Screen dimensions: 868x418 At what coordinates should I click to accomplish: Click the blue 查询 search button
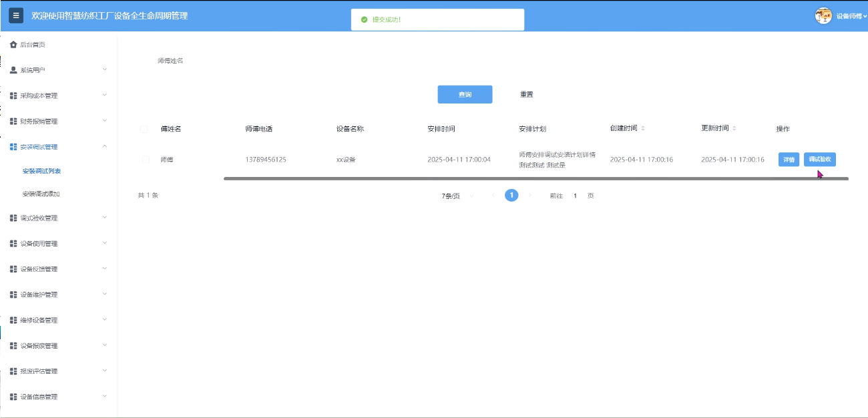coord(465,95)
